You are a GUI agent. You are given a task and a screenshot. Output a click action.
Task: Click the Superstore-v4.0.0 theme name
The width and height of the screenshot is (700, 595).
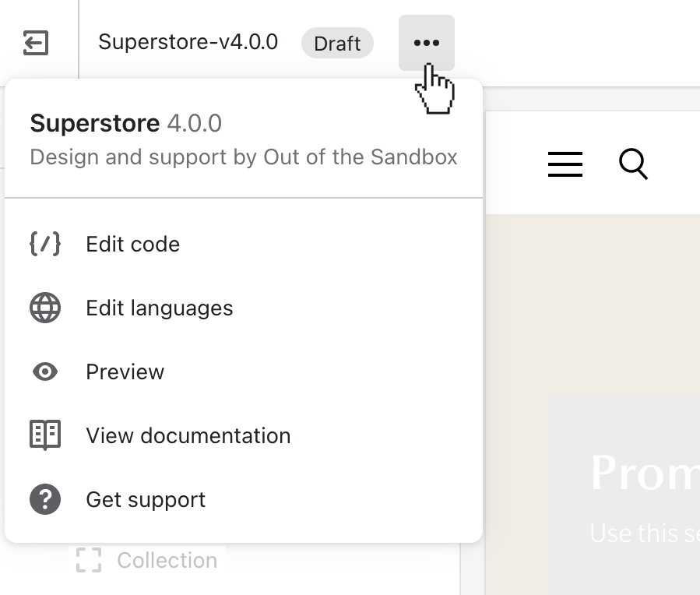[188, 42]
